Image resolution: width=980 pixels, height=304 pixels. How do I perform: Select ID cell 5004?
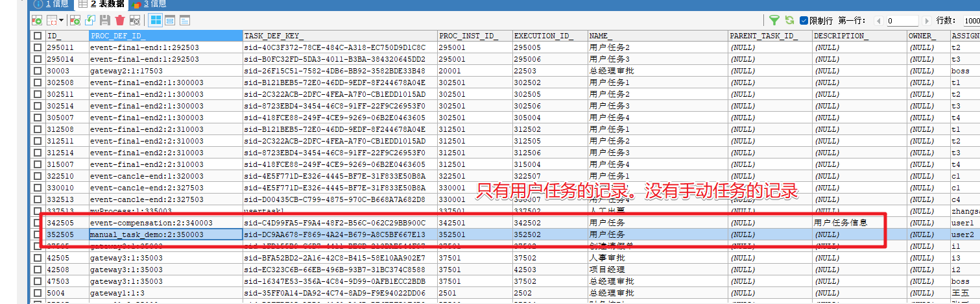pos(67,293)
